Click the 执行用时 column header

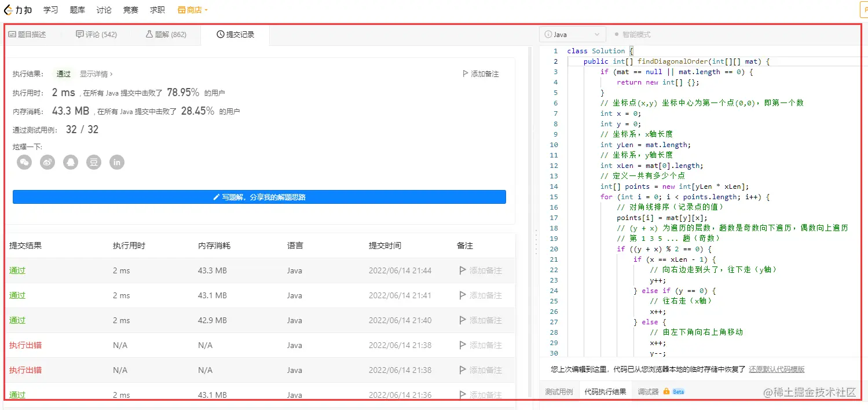click(x=129, y=246)
